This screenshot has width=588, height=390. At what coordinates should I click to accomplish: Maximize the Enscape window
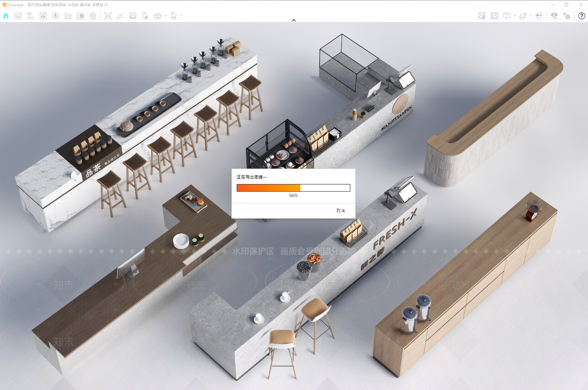567,5
